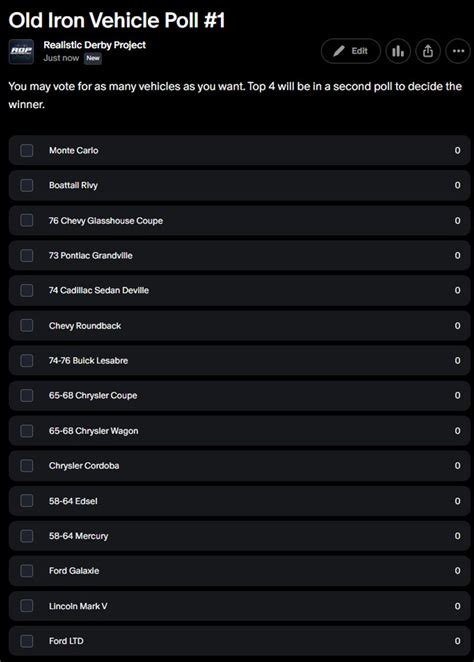The width and height of the screenshot is (474, 662).
Task: Check the Lincoln Mark V box
Action: pos(27,606)
